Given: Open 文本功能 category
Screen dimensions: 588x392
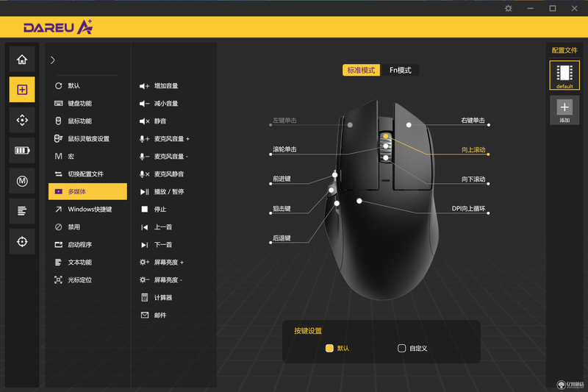Looking at the screenshot, I should 87,263.
